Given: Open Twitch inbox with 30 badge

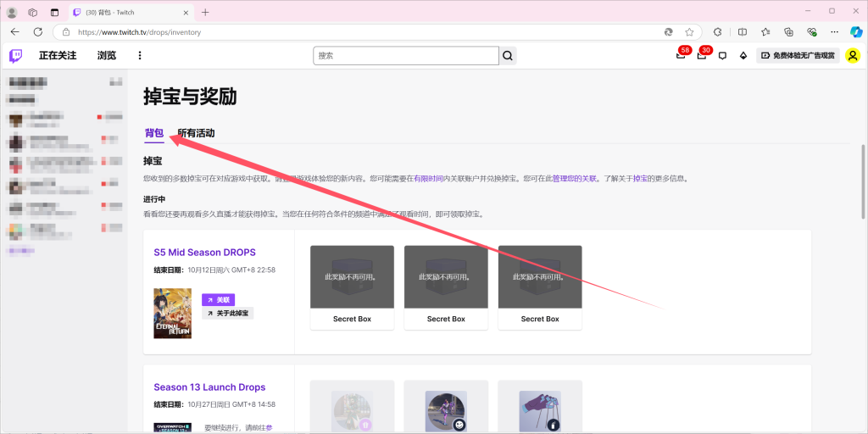Looking at the screenshot, I should (x=702, y=55).
